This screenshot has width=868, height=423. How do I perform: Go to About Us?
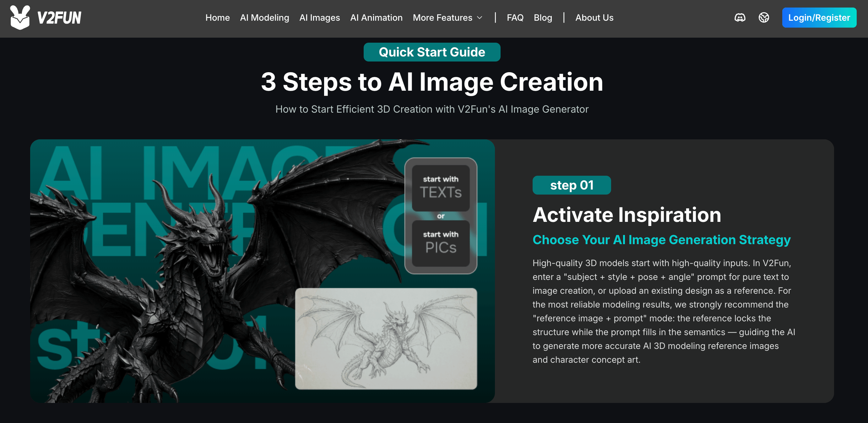tap(594, 18)
